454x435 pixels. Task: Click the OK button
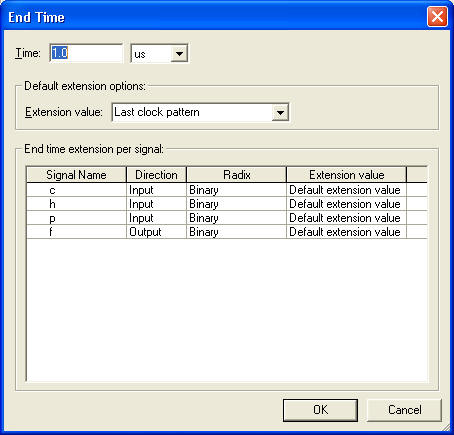320,410
